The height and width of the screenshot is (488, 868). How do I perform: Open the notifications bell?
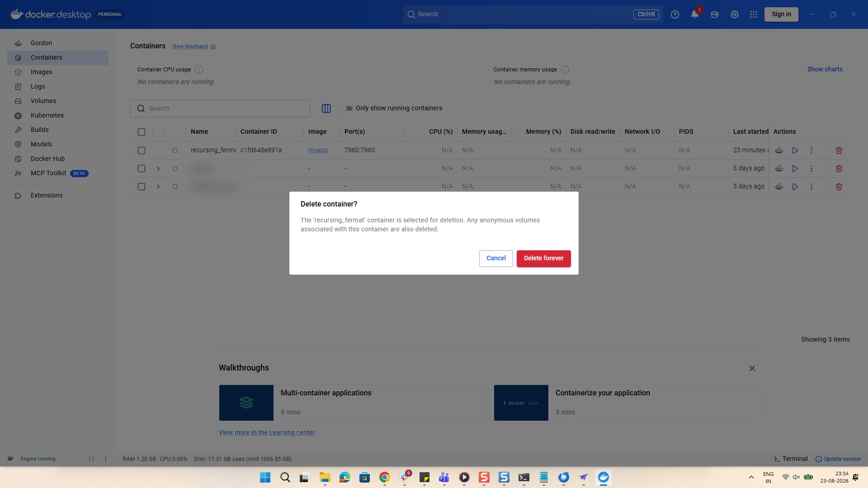pyautogui.click(x=695, y=14)
